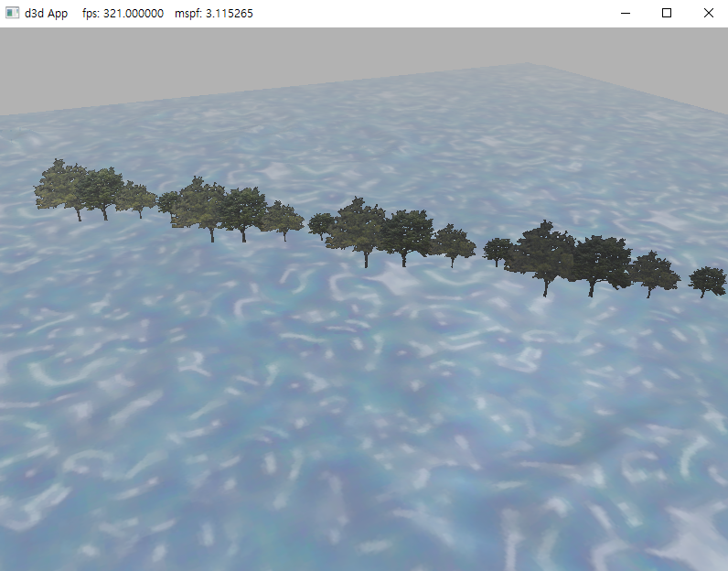The height and width of the screenshot is (571, 728).
Task: Maximize the d3d App window
Action: [667, 13]
